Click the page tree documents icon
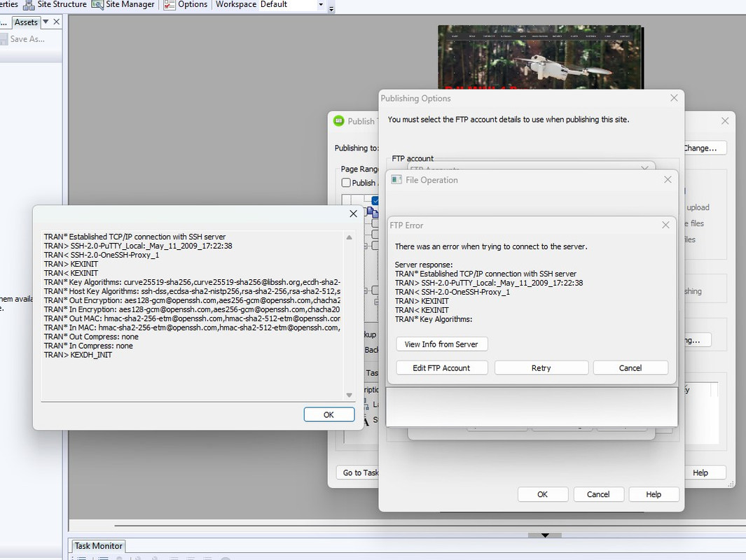Viewport: 746px width, 560px height. click(x=373, y=212)
